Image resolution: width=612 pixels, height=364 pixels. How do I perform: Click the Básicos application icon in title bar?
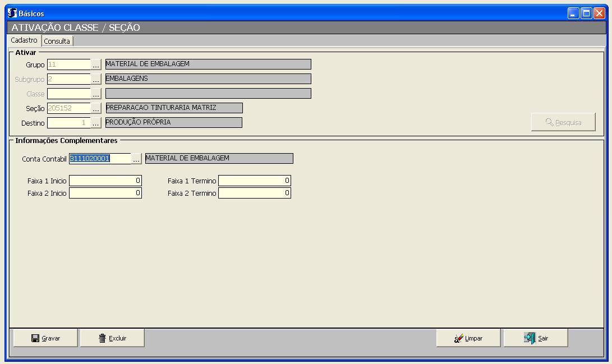point(12,13)
